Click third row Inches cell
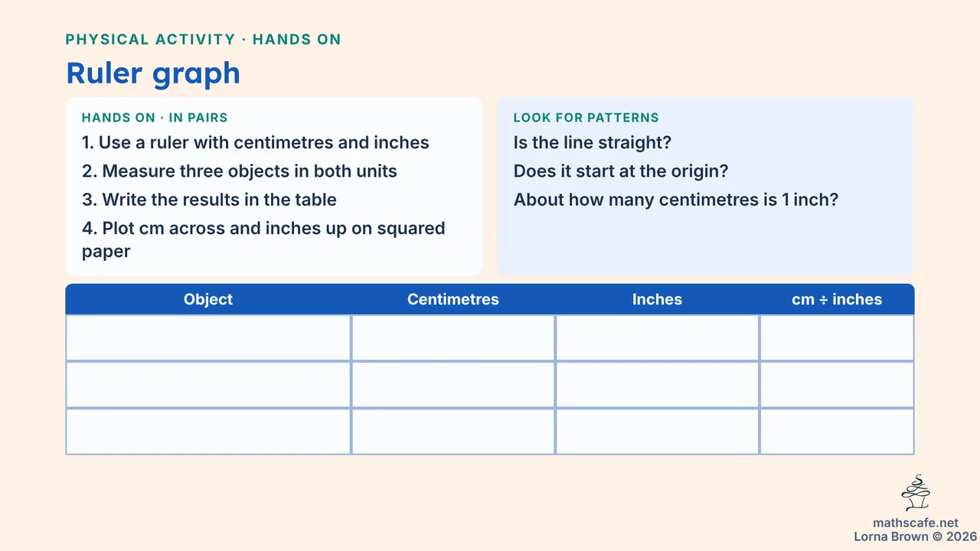This screenshot has width=980, height=551. point(657,432)
